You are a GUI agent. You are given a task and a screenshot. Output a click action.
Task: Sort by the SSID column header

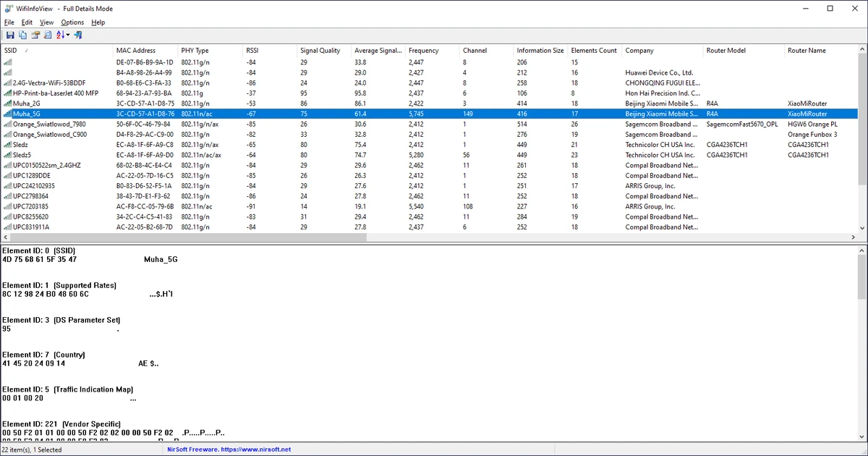tap(56, 51)
